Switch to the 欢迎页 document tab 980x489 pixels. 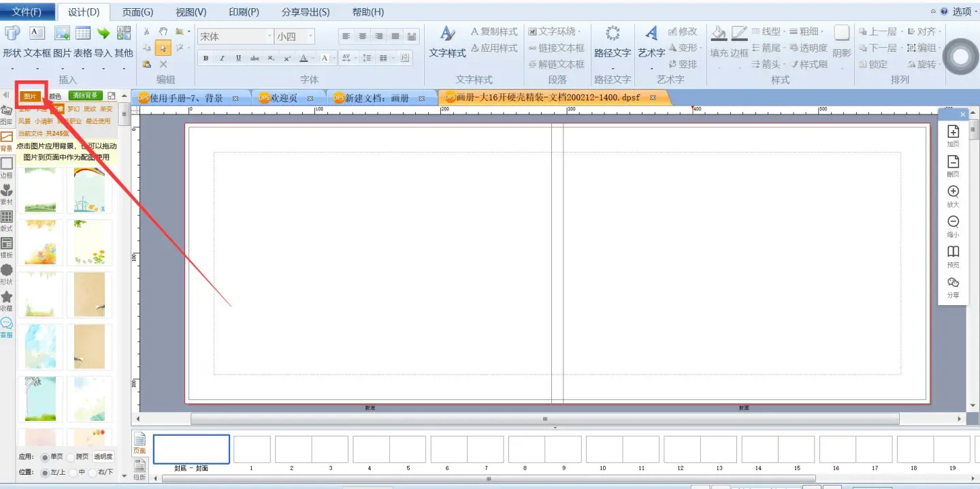click(284, 98)
